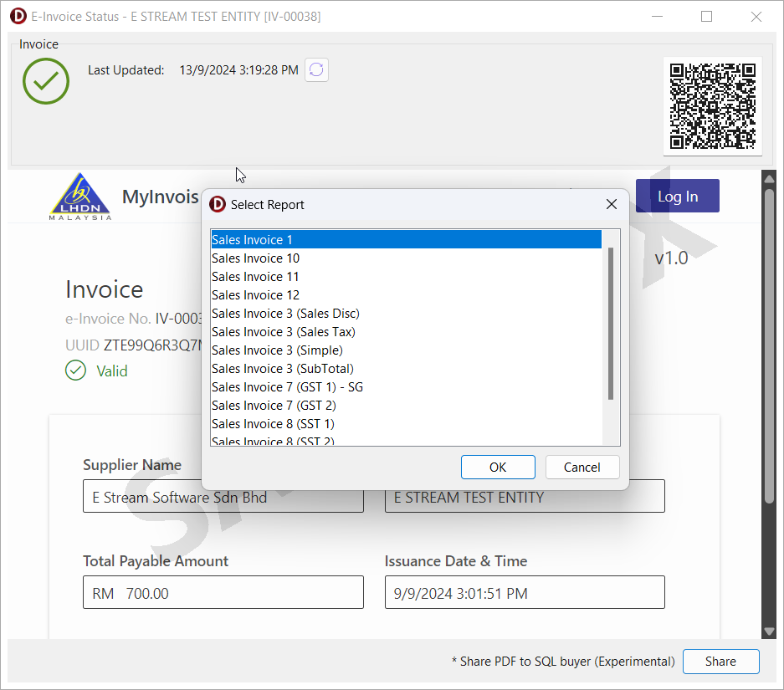Cancel the report selection
784x690 pixels.
(x=582, y=468)
